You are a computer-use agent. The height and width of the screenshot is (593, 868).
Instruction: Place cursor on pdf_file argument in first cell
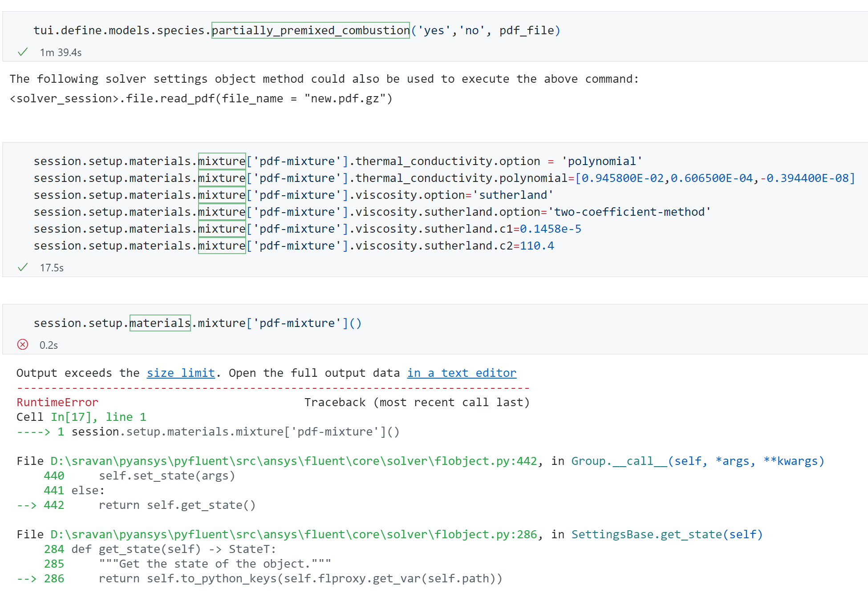[527, 30]
